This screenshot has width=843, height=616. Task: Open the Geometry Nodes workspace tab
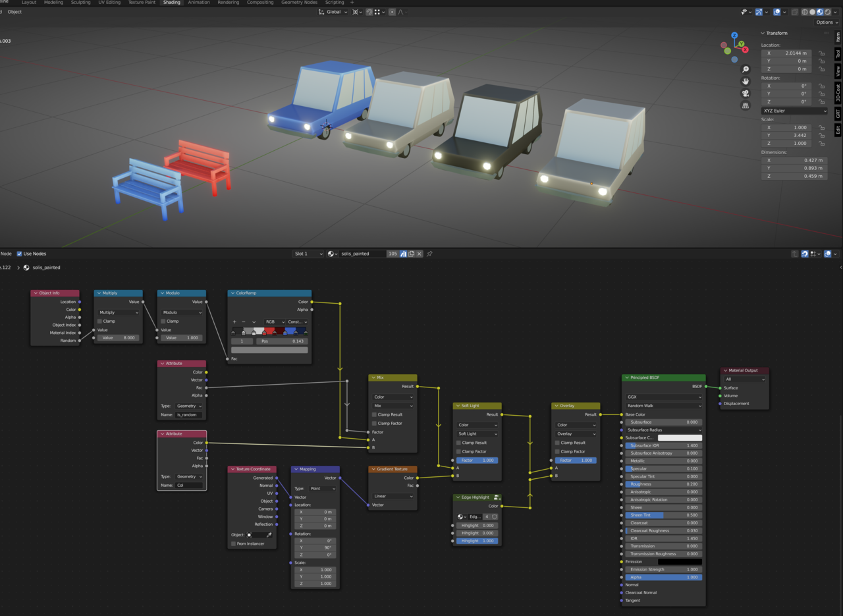299,3
